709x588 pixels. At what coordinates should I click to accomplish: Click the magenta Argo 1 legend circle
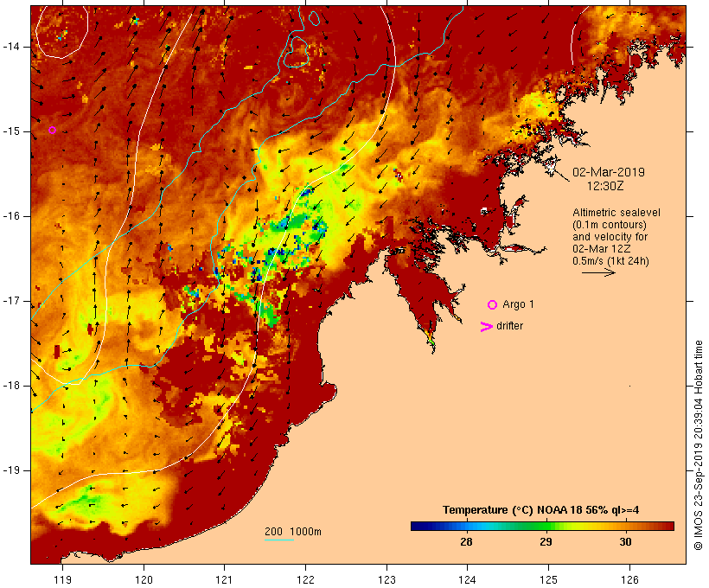pos(493,305)
